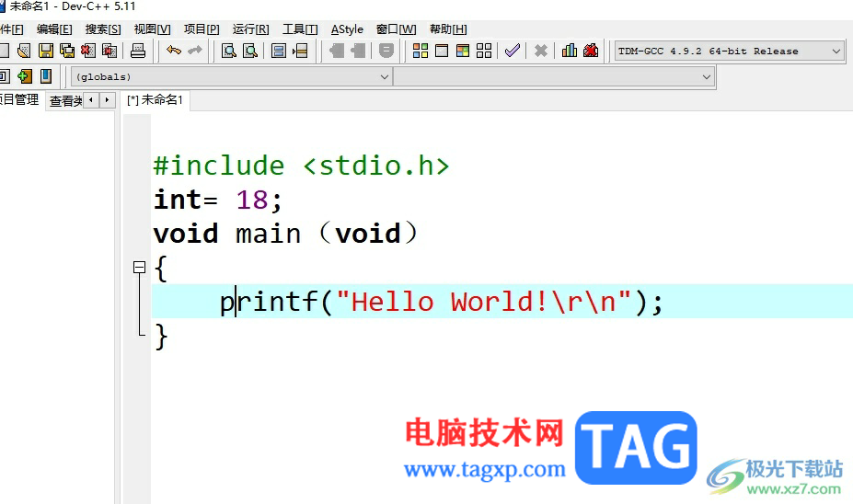Image resolution: width=853 pixels, height=504 pixels.
Task: Open the 运行[R] menu
Action: (251, 29)
